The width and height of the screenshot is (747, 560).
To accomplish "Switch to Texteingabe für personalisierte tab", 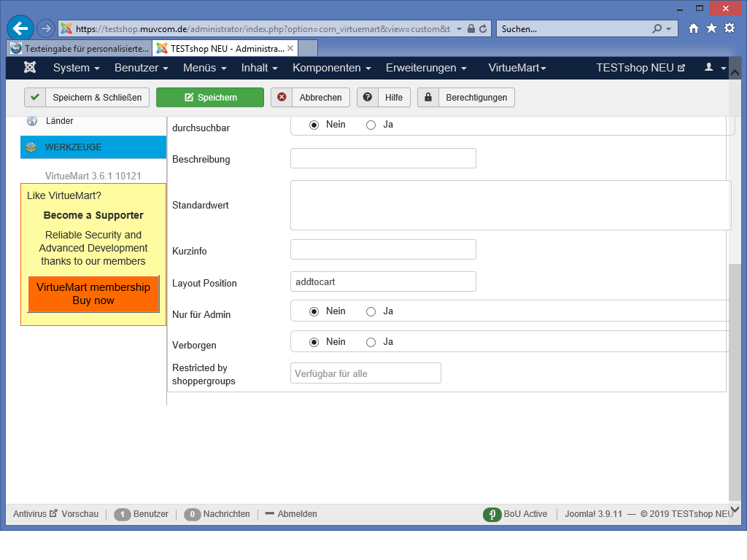I will tap(79, 48).
